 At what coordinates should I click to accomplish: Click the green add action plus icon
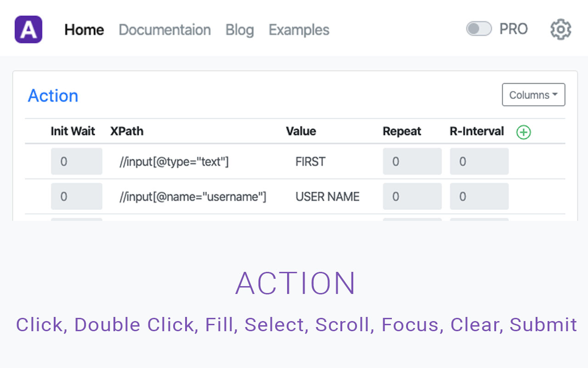pos(523,132)
